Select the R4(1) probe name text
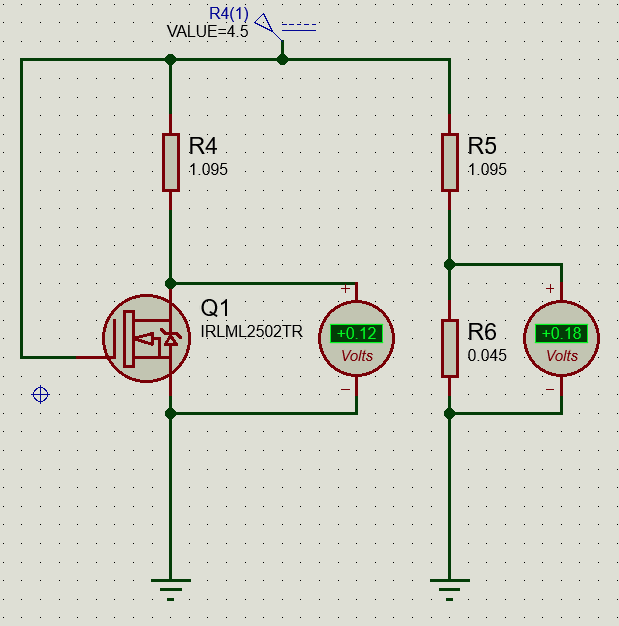The width and height of the screenshot is (619, 626). (228, 13)
